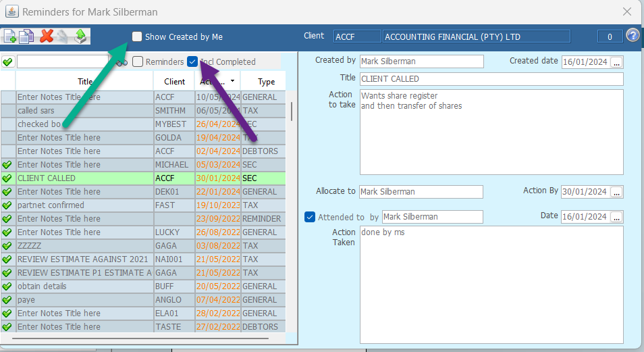
Task: Click the green tick icon beside the search box
Action: (7, 62)
